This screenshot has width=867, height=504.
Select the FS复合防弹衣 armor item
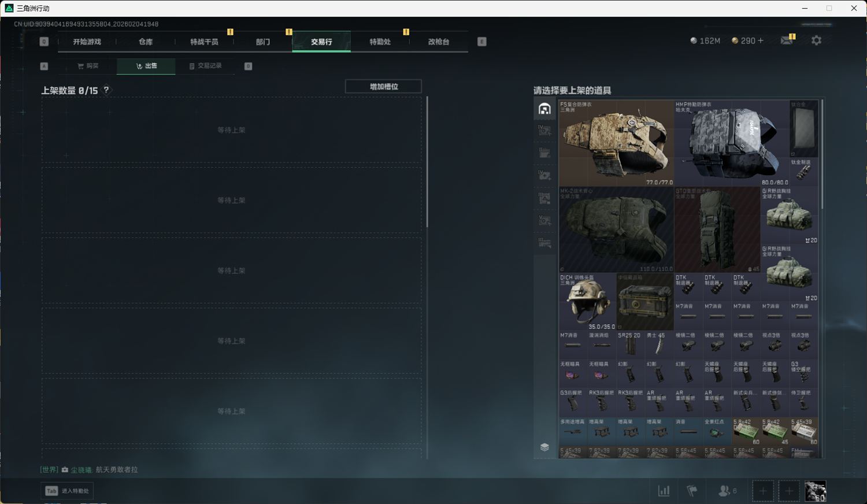click(x=616, y=143)
